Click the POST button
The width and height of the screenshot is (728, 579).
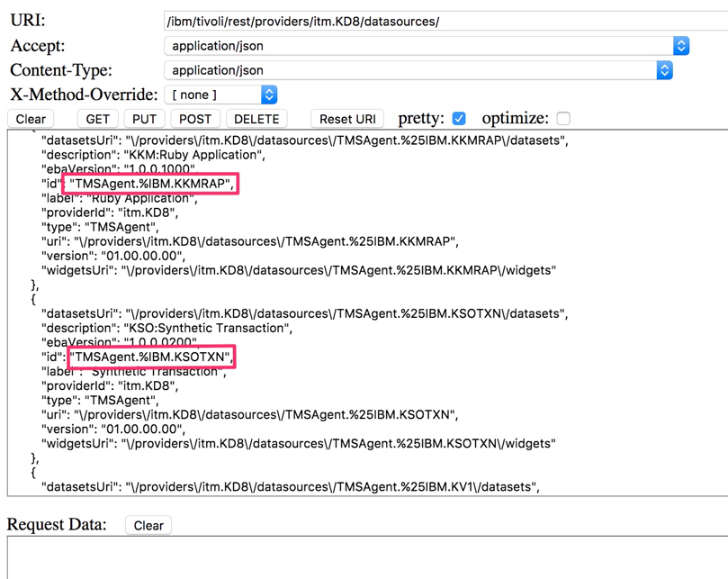pos(195,119)
